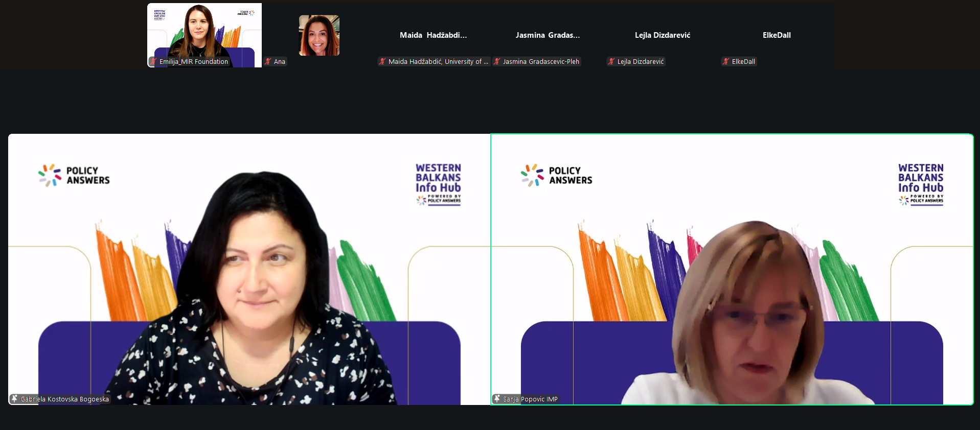
Task: Click the 'Gabriela Kostovska Bogoeska' name label
Action: [64, 399]
